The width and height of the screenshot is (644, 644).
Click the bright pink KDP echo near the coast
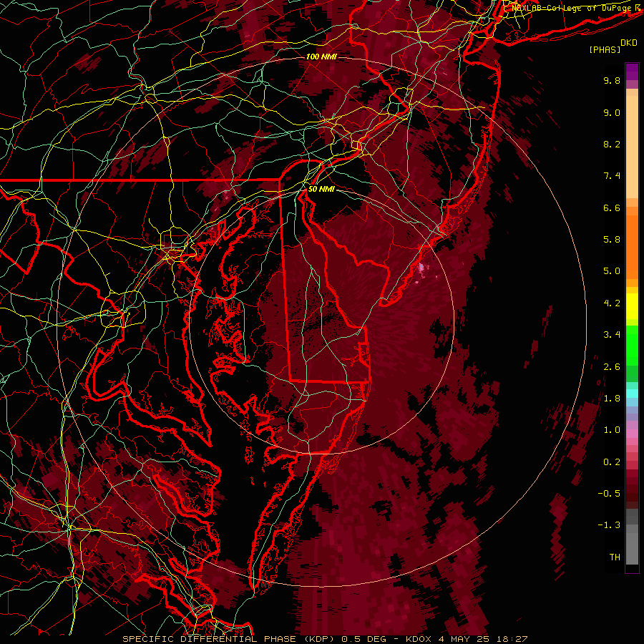[x=421, y=268]
